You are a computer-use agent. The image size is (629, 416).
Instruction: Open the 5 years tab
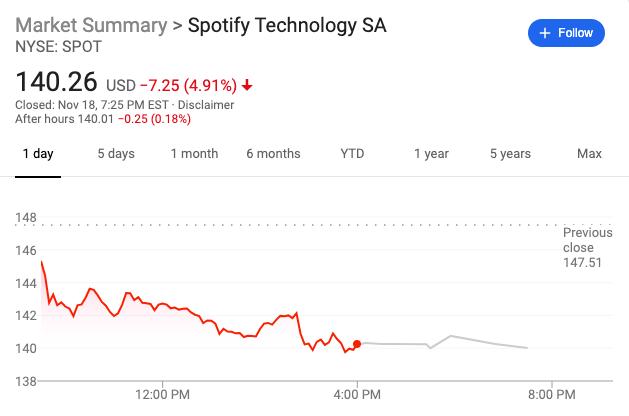(510, 154)
